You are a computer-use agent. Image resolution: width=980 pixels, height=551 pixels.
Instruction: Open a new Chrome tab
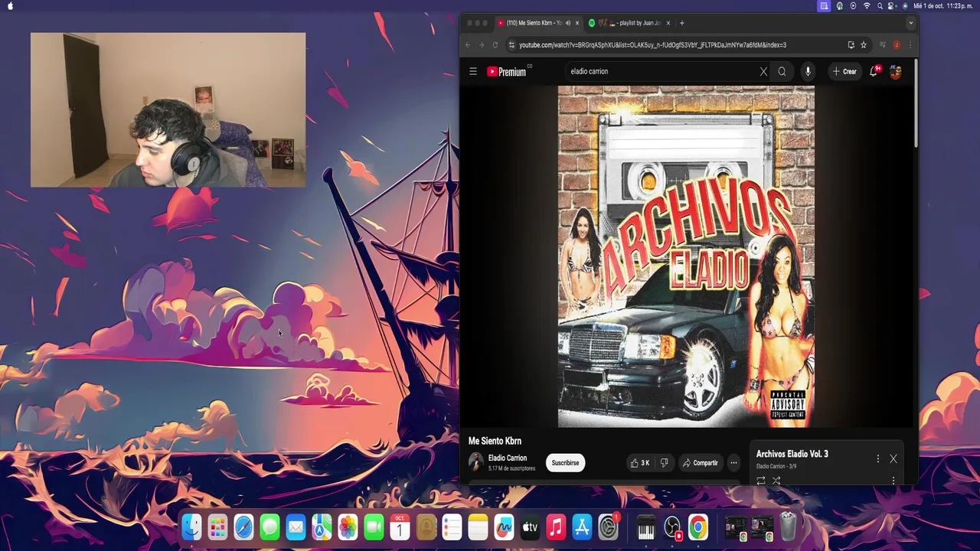pos(682,23)
